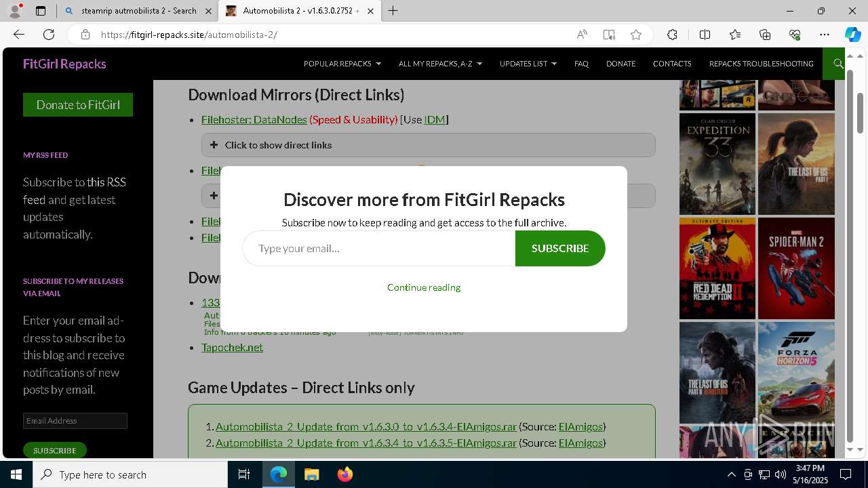Open IDM link
Viewport: 868px width, 488px height.
click(435, 119)
